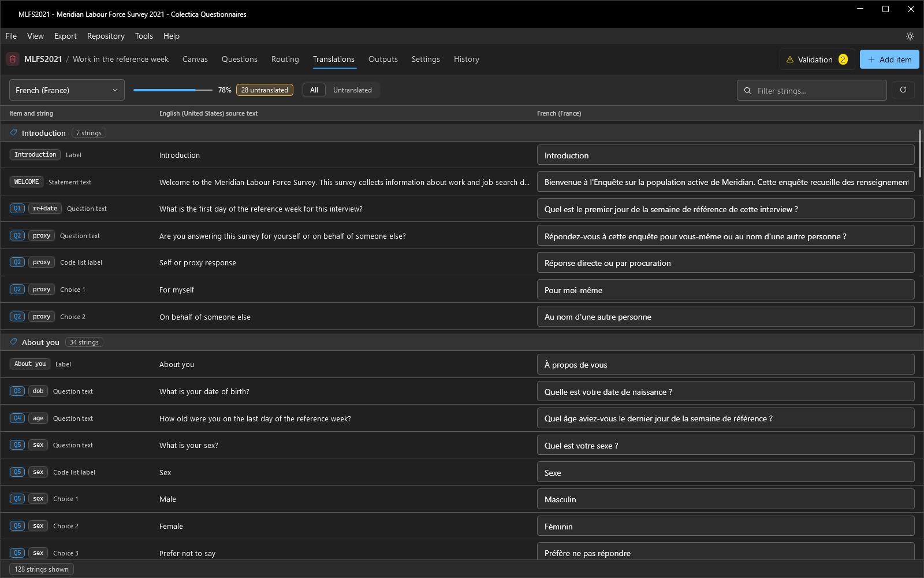Click the WELCOME identifier chip
Viewport: 924px width, 578px height.
pos(27,182)
